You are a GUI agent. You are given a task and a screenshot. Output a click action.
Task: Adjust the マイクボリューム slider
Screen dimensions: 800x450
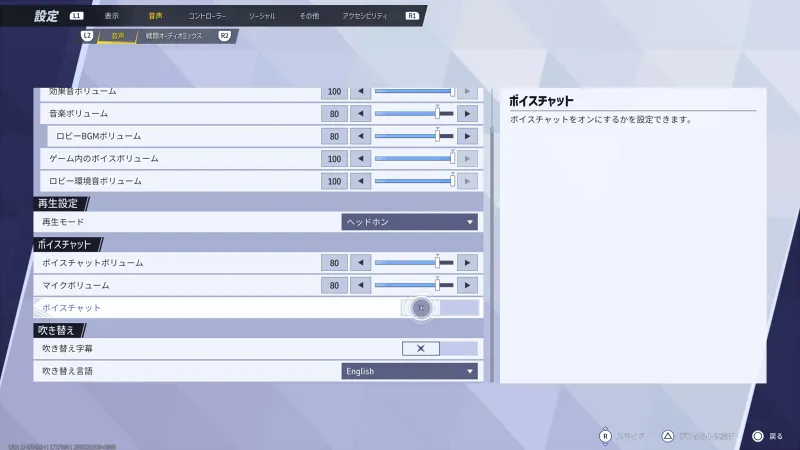pyautogui.click(x=414, y=285)
